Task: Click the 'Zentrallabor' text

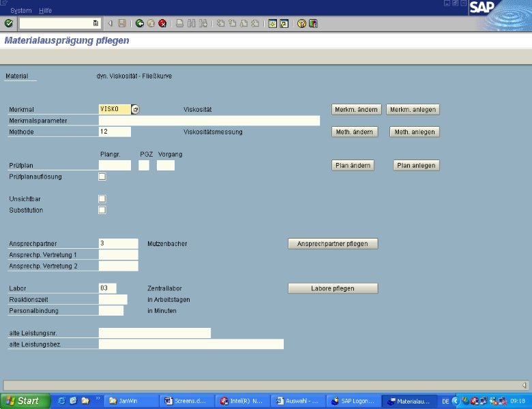Action: point(164,288)
